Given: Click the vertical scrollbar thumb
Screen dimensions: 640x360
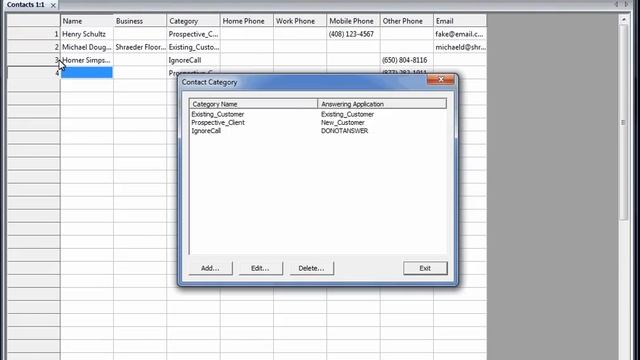Looking at the screenshot, I should [x=623, y=122].
